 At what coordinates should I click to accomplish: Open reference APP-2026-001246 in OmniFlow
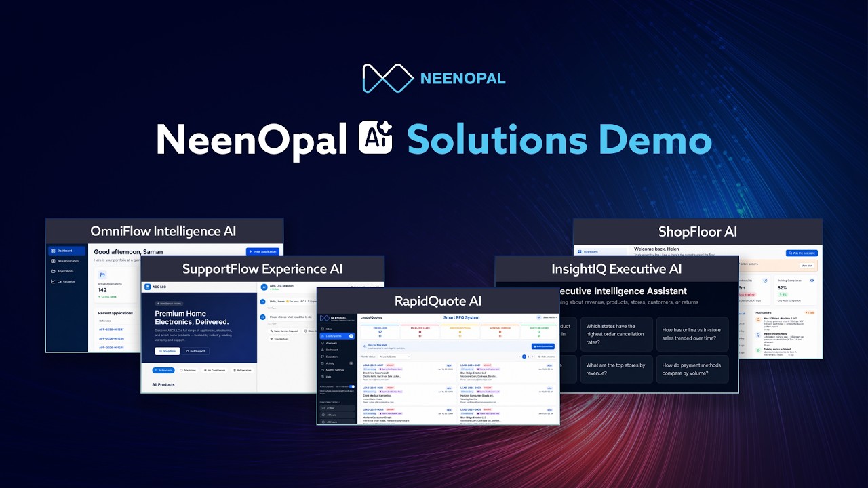click(111, 338)
